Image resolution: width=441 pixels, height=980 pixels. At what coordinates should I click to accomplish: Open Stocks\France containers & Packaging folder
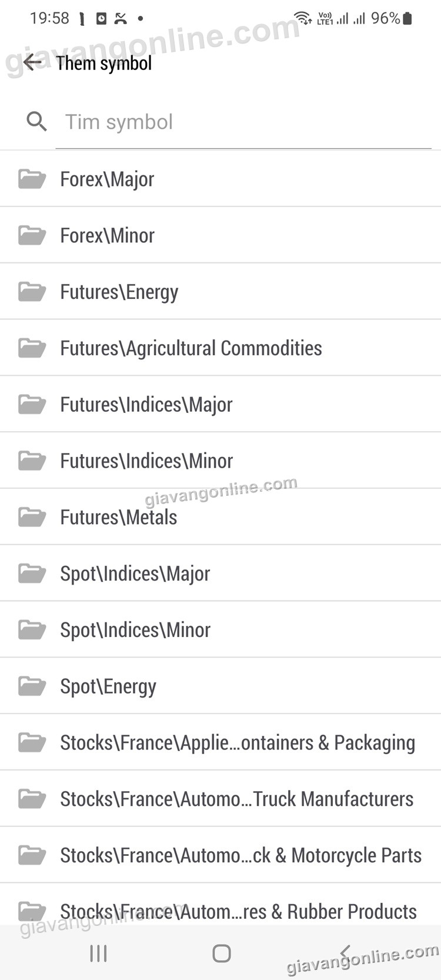coord(238,743)
